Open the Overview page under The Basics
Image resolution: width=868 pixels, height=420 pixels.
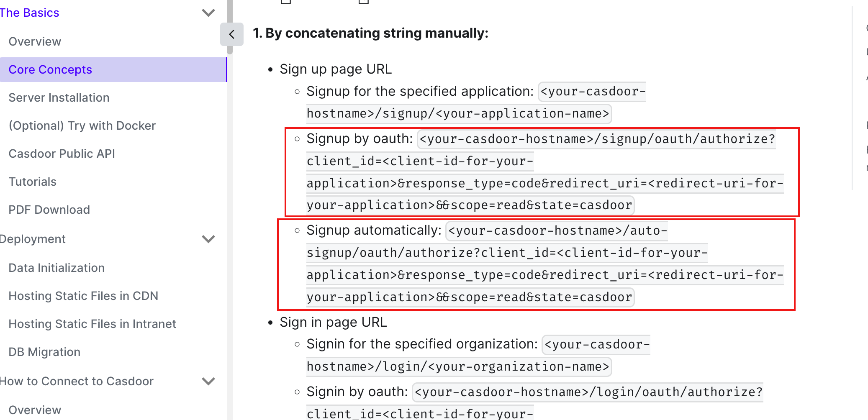coord(35,41)
